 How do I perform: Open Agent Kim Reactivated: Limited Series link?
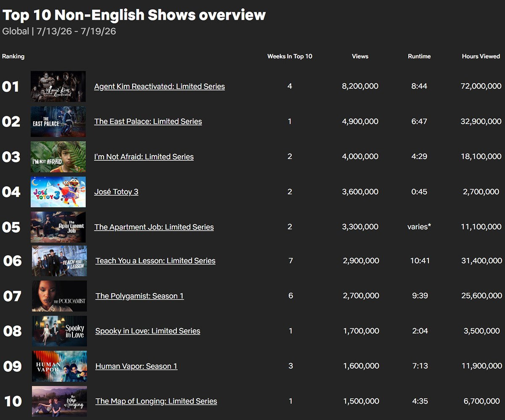coord(159,86)
